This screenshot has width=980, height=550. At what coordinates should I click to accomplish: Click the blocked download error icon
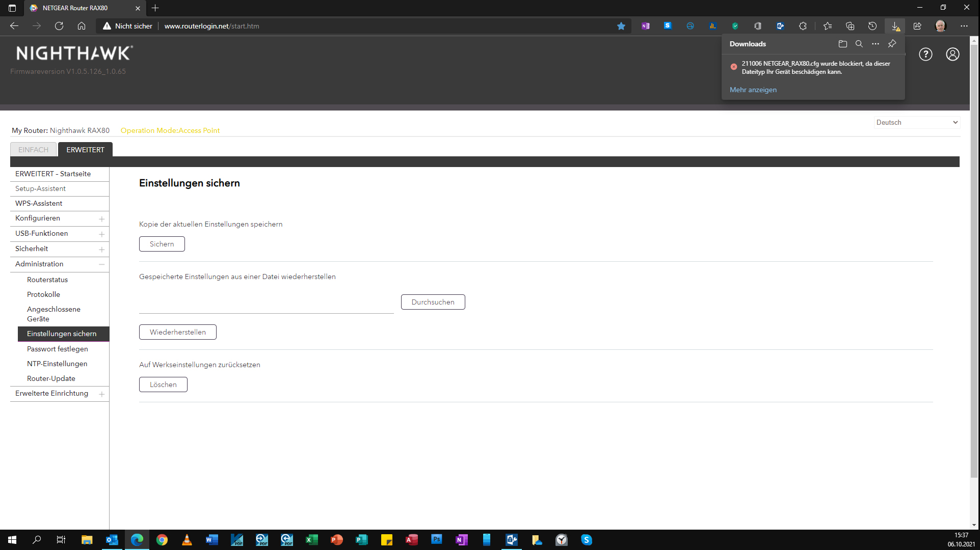click(x=733, y=67)
